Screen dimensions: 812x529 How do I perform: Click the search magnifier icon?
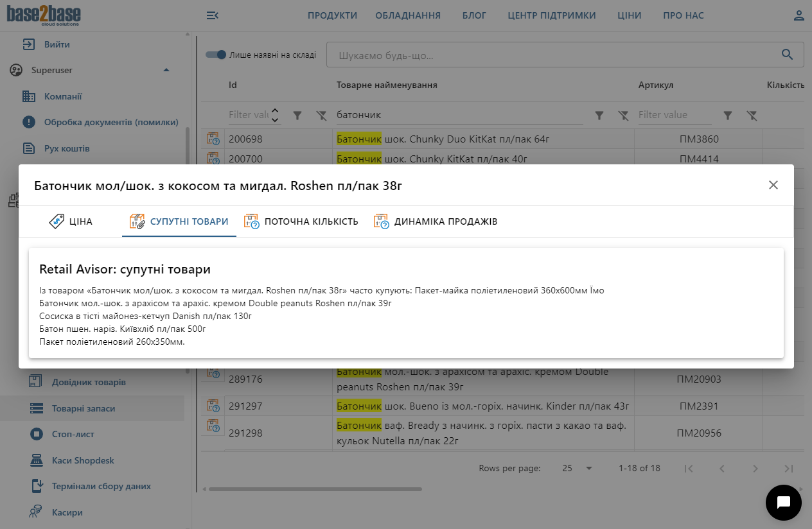coord(787,55)
